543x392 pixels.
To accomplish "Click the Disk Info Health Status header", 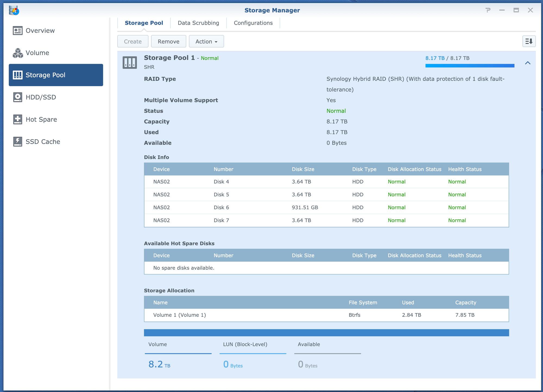I will click(465, 169).
